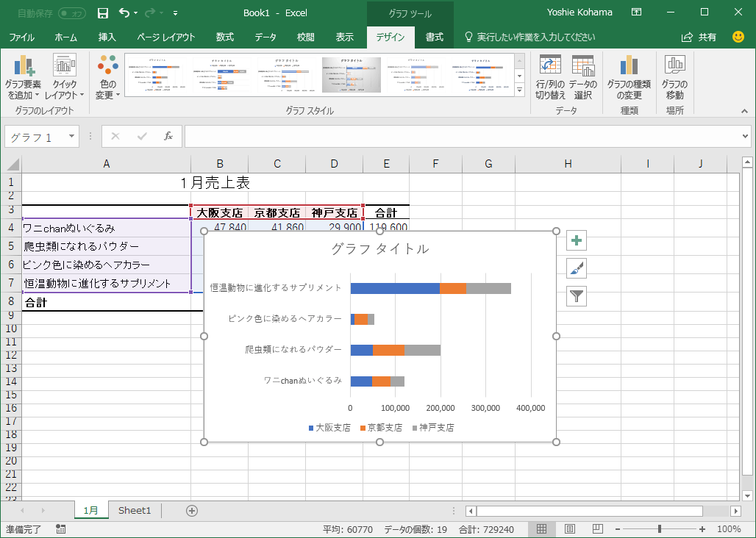Click the 共有 share button
The image size is (756, 538).
click(699, 37)
